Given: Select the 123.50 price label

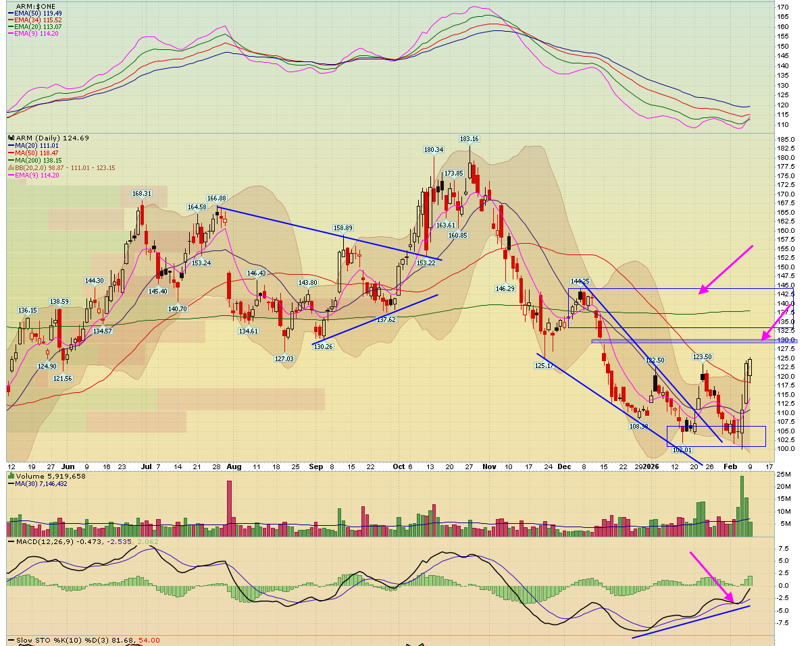Looking at the screenshot, I should click(703, 356).
